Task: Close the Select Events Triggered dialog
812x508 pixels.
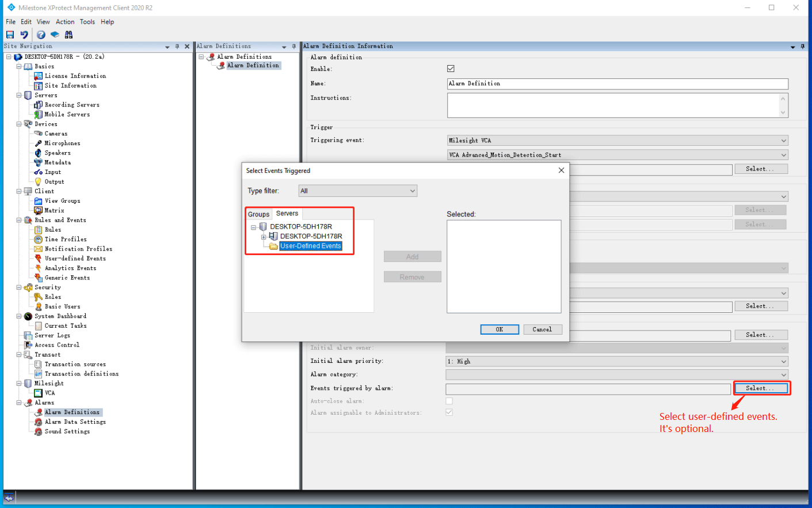Action: point(561,170)
